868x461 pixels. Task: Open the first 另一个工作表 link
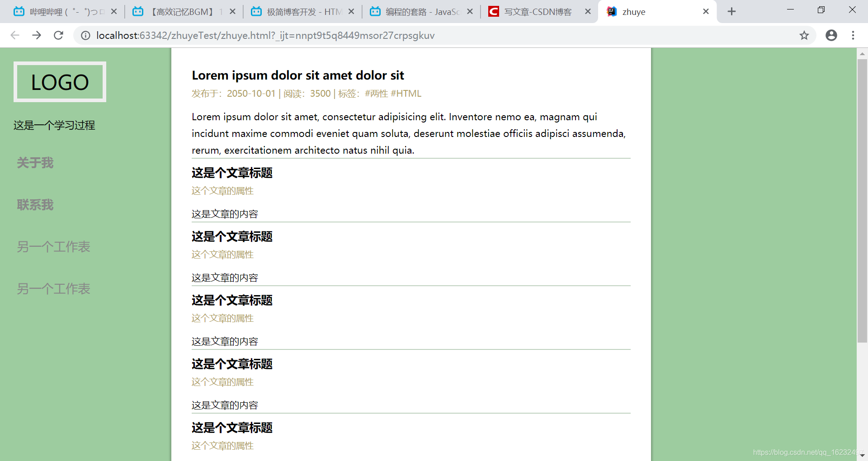(x=53, y=247)
